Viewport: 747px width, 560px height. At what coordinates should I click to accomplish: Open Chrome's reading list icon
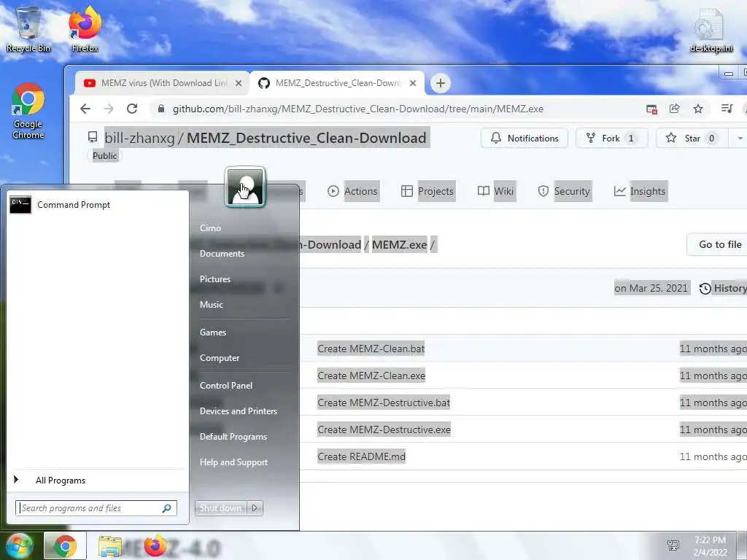pyautogui.click(x=727, y=109)
